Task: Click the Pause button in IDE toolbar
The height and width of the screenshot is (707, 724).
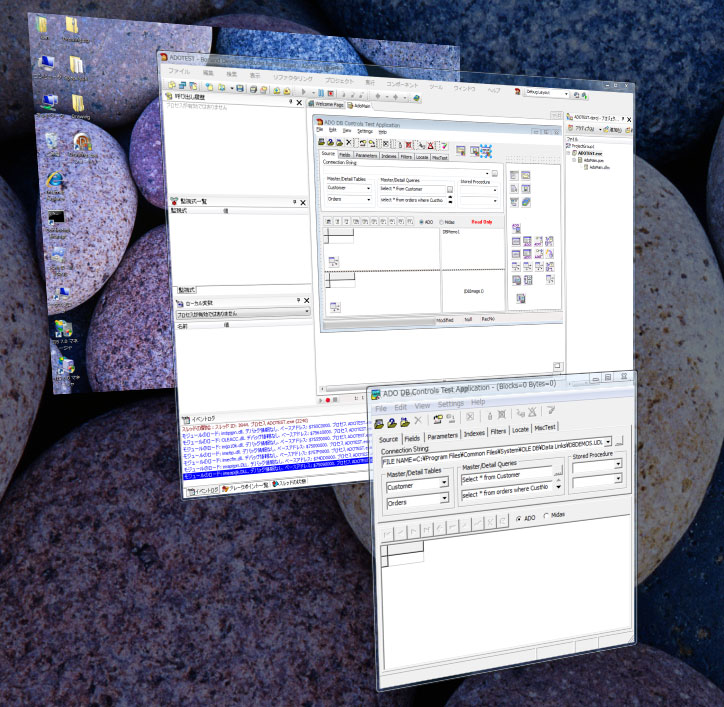Action: (321, 92)
